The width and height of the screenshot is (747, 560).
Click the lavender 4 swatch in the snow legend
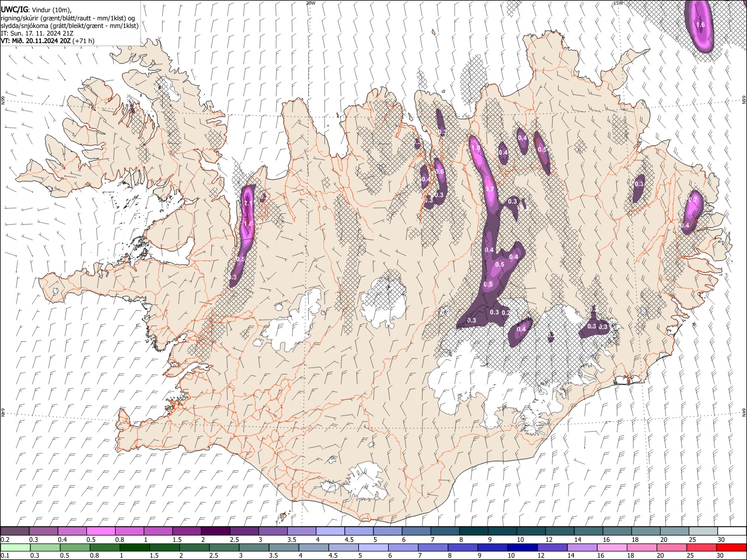point(330,531)
